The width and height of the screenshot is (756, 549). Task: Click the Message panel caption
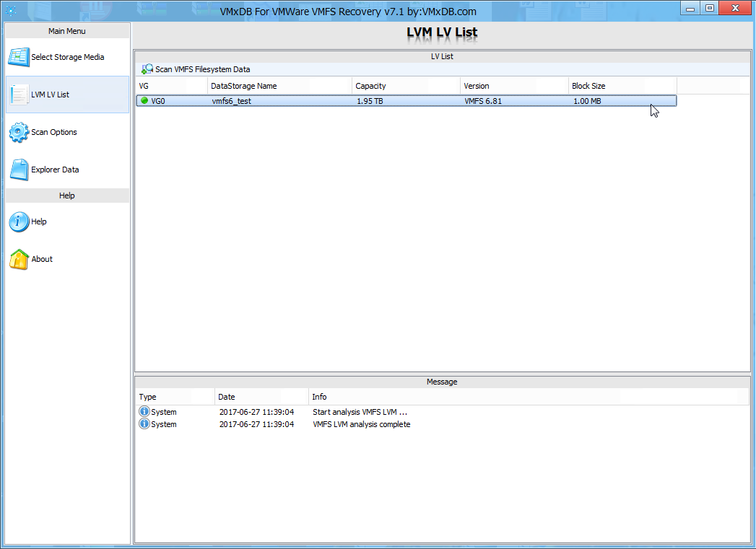(442, 382)
